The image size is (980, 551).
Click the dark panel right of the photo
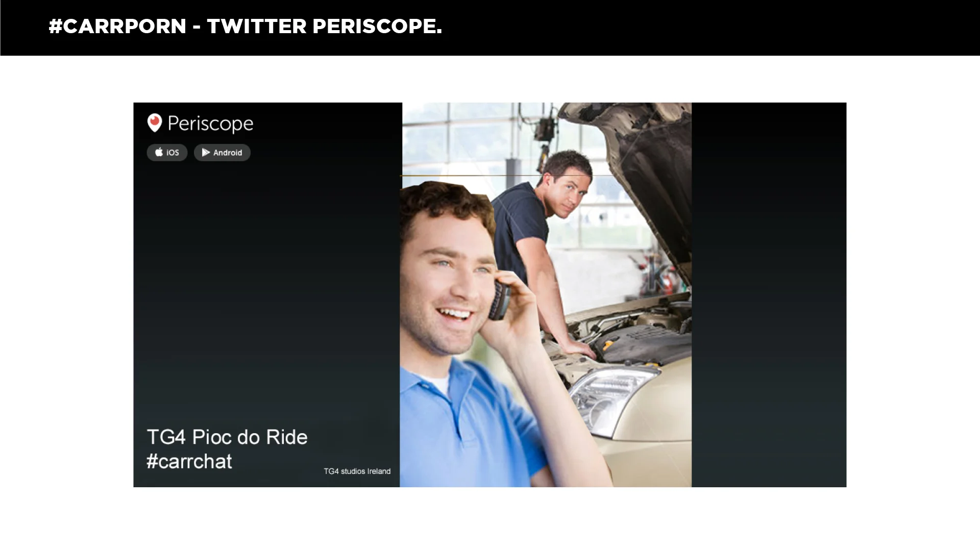click(769, 294)
